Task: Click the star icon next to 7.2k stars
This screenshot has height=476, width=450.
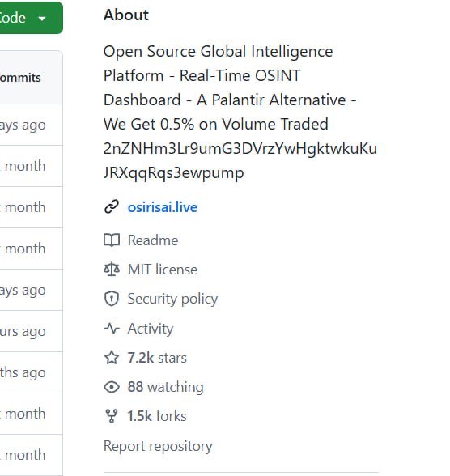Action: 112,357
